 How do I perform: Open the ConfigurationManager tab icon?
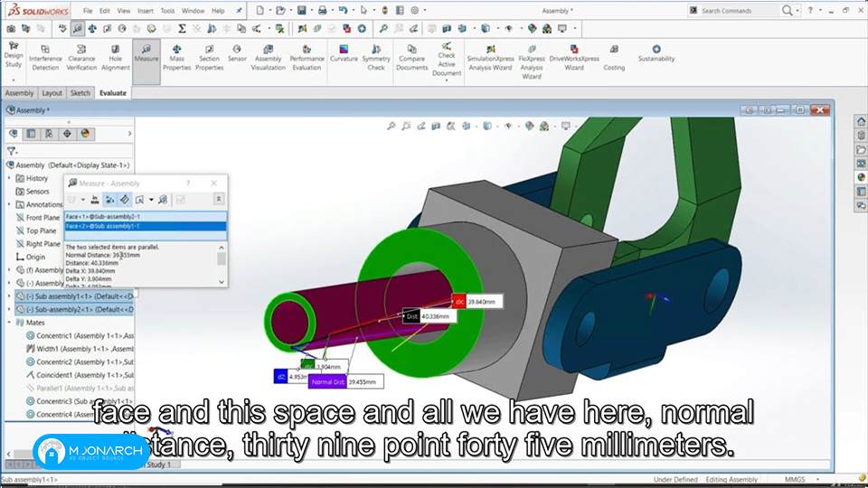click(49, 134)
